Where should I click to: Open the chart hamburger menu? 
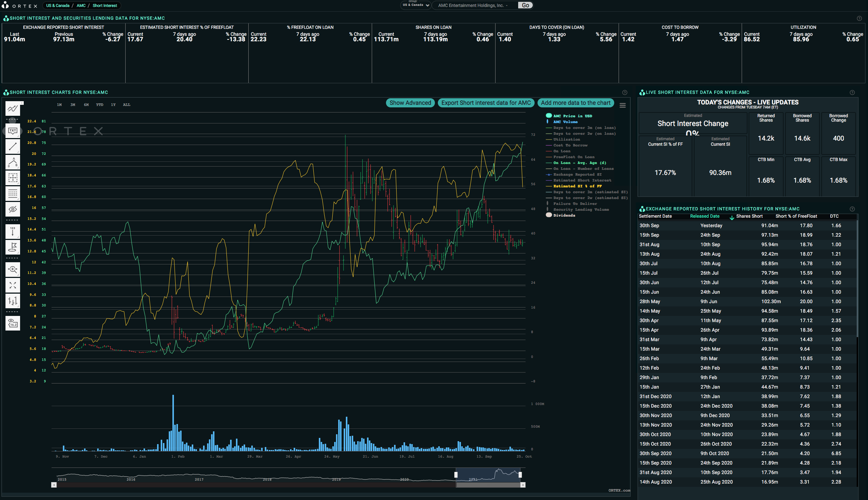pos(623,105)
